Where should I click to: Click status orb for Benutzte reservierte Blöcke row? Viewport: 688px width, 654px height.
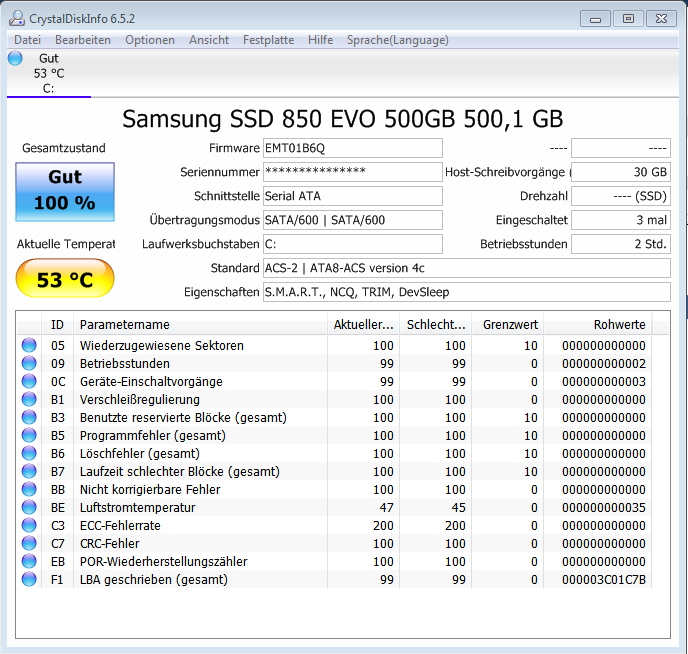pyautogui.click(x=29, y=417)
